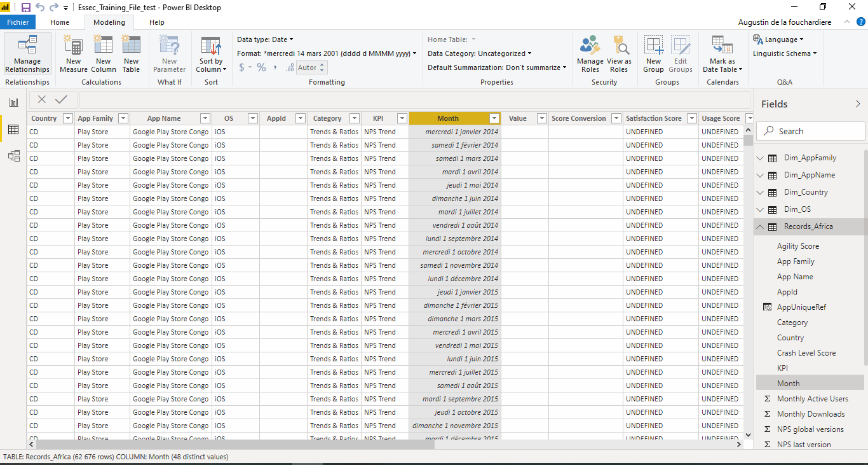Open Mark as Date Table menu

pyautogui.click(x=722, y=54)
